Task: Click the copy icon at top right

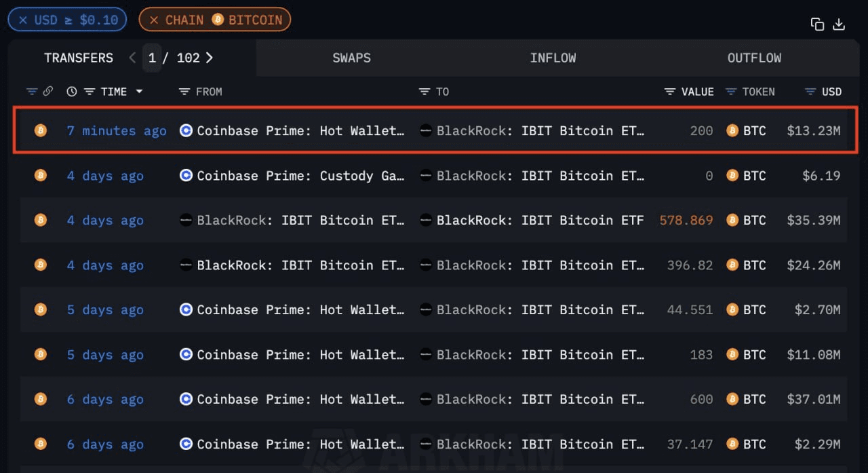Action: pyautogui.click(x=817, y=24)
